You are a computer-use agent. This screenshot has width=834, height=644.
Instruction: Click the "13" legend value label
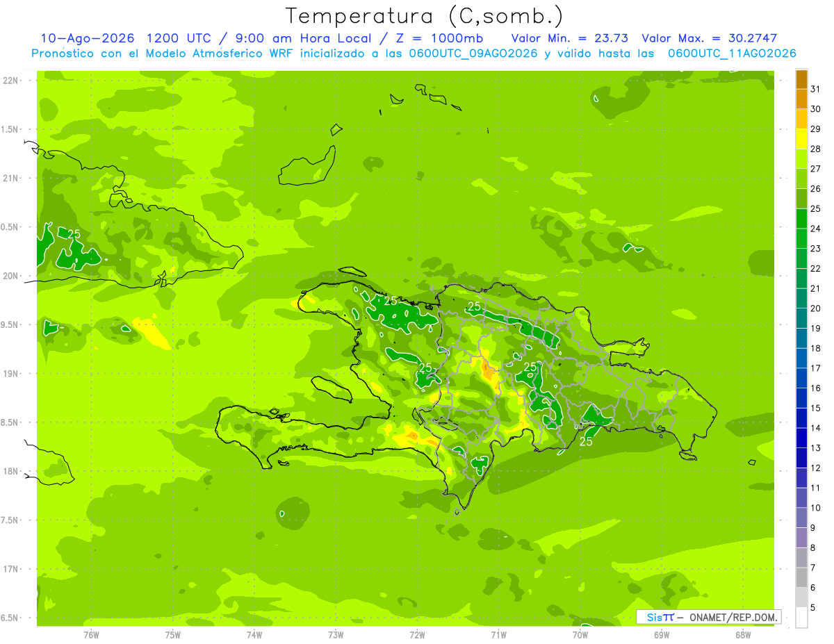click(815, 448)
